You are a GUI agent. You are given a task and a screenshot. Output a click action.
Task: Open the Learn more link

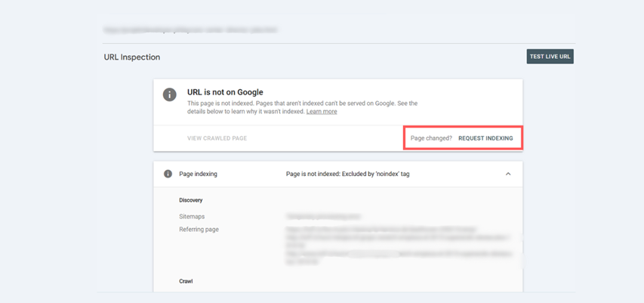tap(322, 111)
